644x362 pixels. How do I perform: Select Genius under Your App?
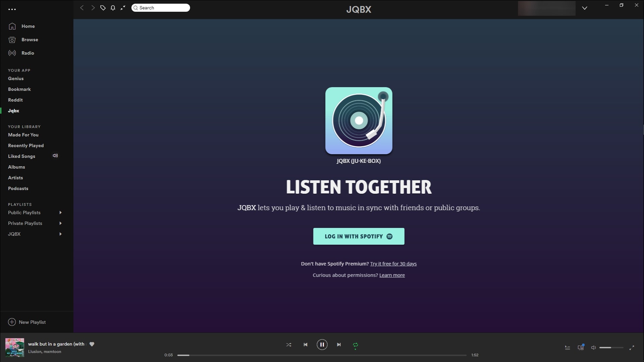pyautogui.click(x=16, y=78)
